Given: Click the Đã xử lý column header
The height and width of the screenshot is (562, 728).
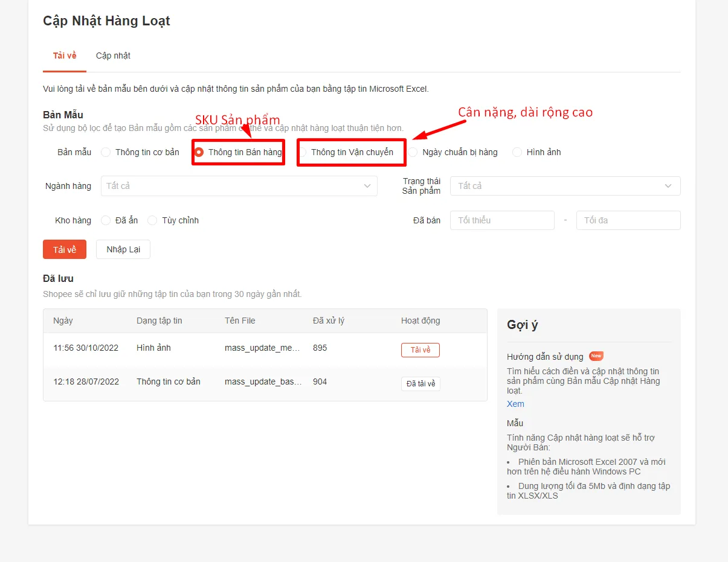Looking at the screenshot, I should tap(329, 321).
